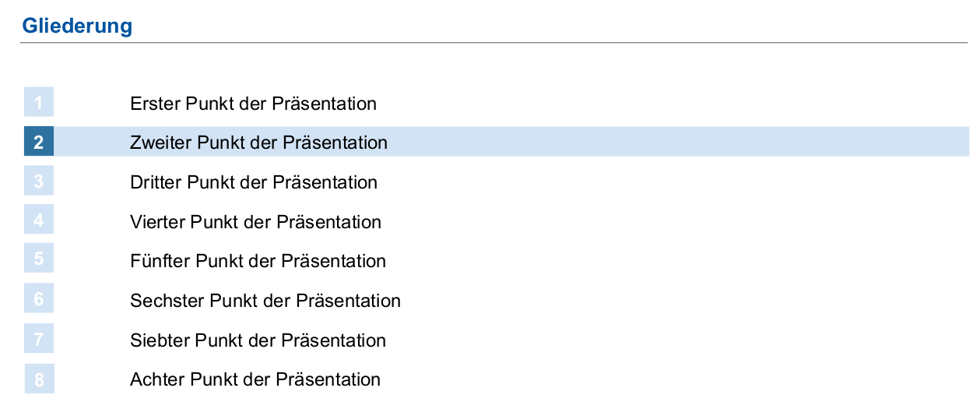980x402 pixels.
Task: Click the horizontal line below the title
Action: pos(494,43)
